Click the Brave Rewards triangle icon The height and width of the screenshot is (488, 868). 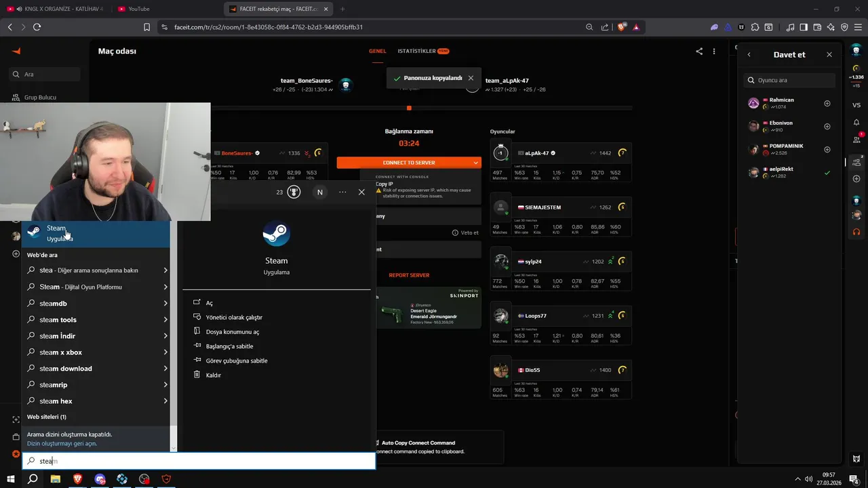[x=636, y=27]
